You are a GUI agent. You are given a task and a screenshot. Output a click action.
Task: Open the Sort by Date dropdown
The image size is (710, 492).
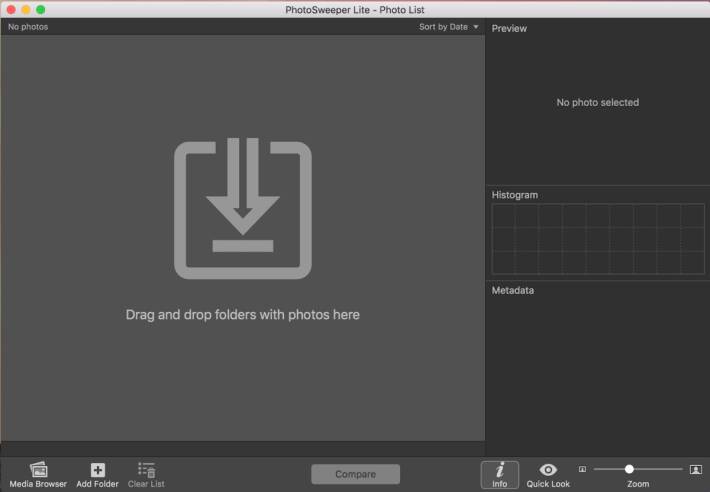coord(448,27)
